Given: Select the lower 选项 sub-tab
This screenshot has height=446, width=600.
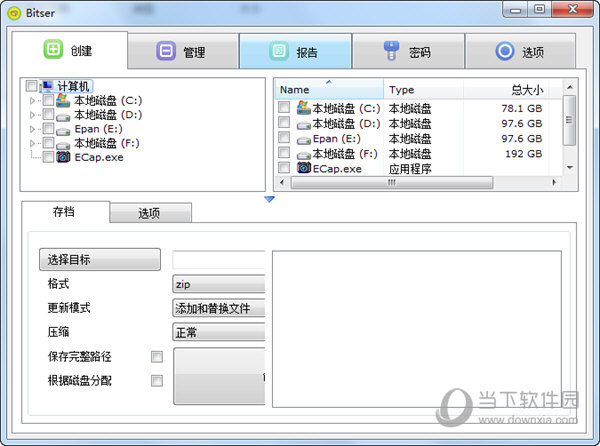Looking at the screenshot, I should [x=150, y=213].
